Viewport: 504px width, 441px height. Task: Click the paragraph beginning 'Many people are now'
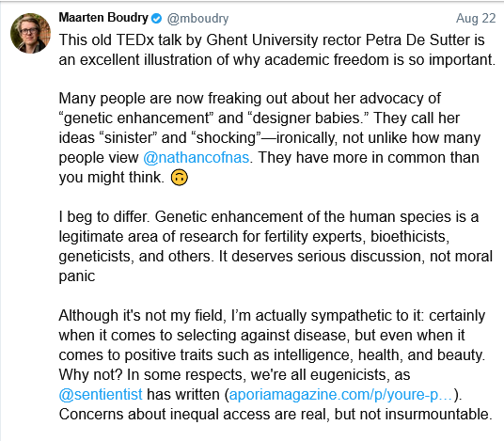coord(269,138)
